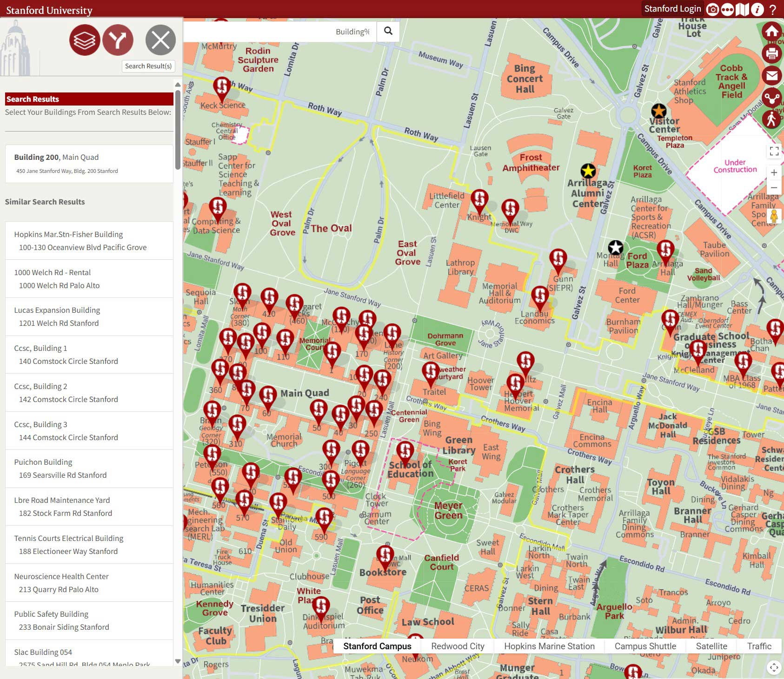
Task: Click the home button on map
Action: click(772, 32)
